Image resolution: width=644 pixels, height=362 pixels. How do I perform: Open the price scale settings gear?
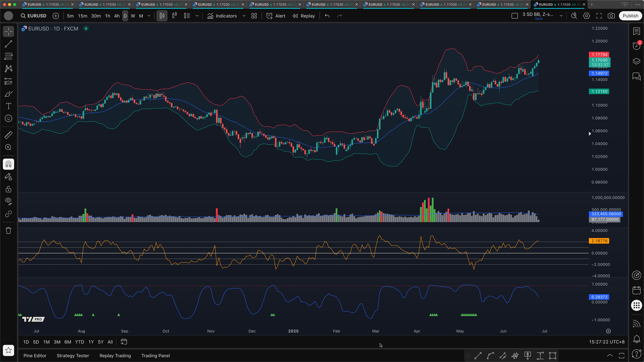608,331
